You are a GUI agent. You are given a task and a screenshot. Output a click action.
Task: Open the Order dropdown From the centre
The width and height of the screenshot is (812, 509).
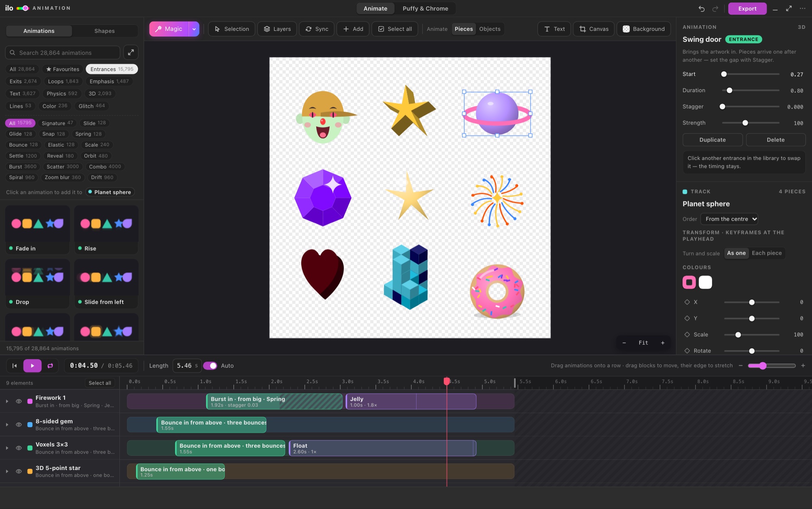tap(730, 219)
